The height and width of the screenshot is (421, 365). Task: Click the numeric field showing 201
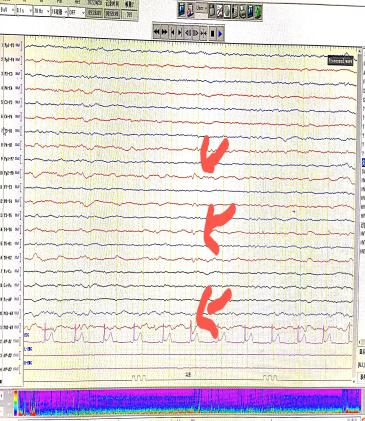pos(129,14)
